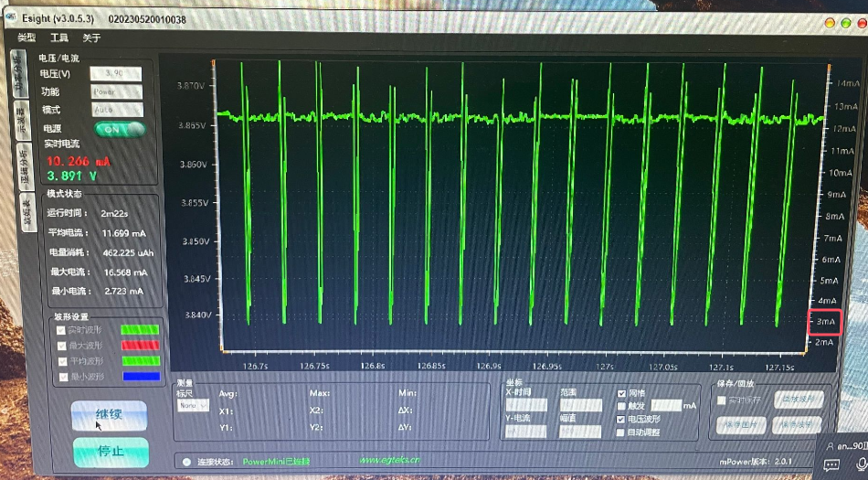Viewport: 868px width, 480px height.
Task: Switch to the 示波器 side tab
Action: [x=22, y=120]
